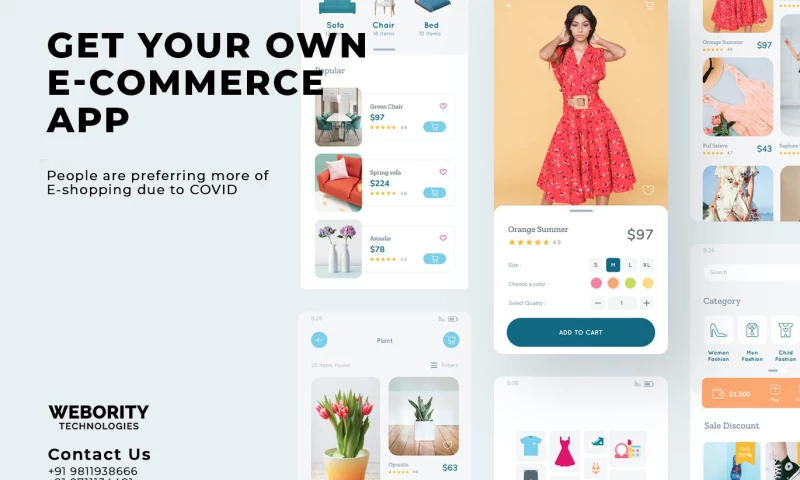Select Men Fashion category icon
This screenshot has height=480, width=800.
752,331
